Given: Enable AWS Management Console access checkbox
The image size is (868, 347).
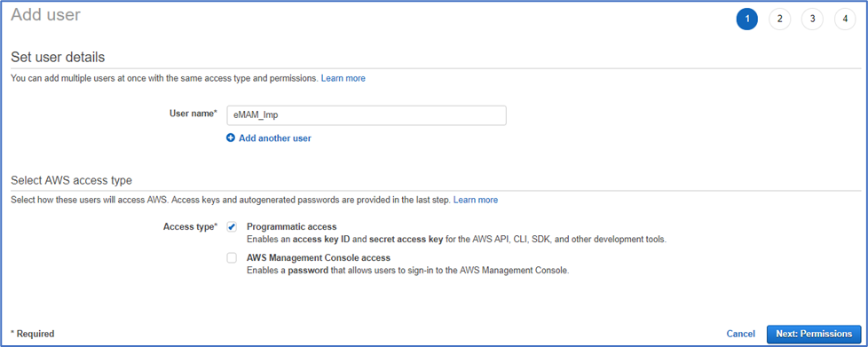Looking at the screenshot, I should pyautogui.click(x=232, y=258).
